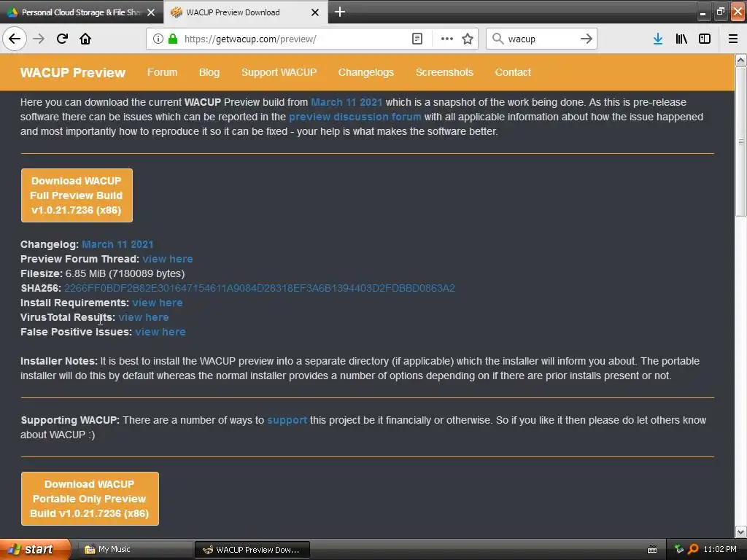Image resolution: width=747 pixels, height=560 pixels.
Task: Open the Forum menu item
Action: tap(162, 72)
